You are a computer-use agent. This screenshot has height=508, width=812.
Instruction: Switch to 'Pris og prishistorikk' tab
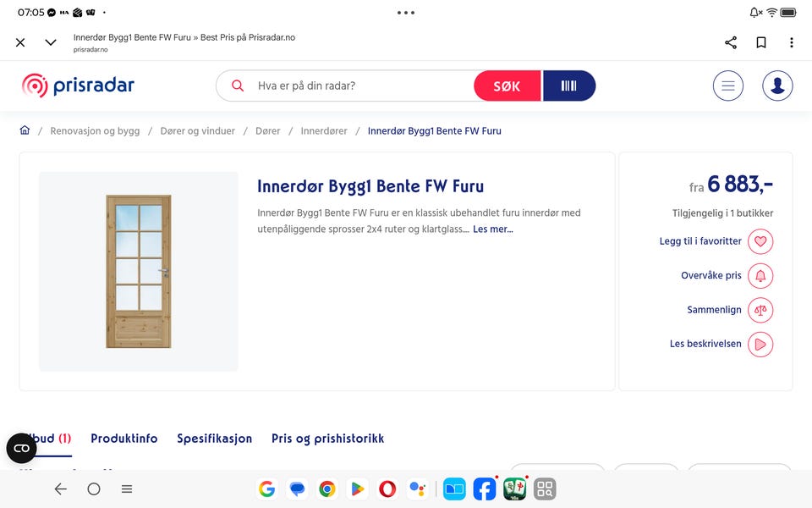[x=328, y=439]
